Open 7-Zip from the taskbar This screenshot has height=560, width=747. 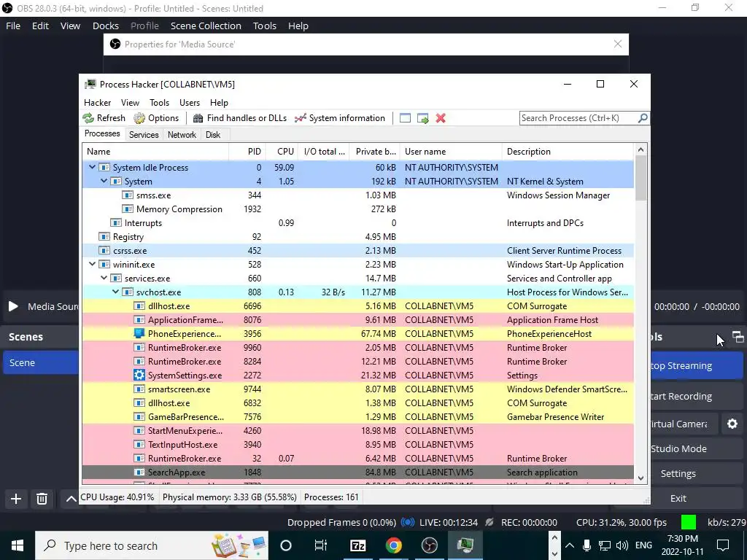click(357, 545)
